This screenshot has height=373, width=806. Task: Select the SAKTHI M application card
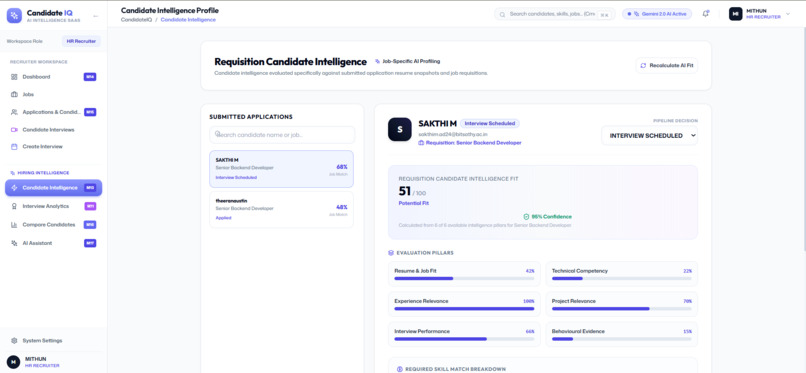pyautogui.click(x=282, y=169)
